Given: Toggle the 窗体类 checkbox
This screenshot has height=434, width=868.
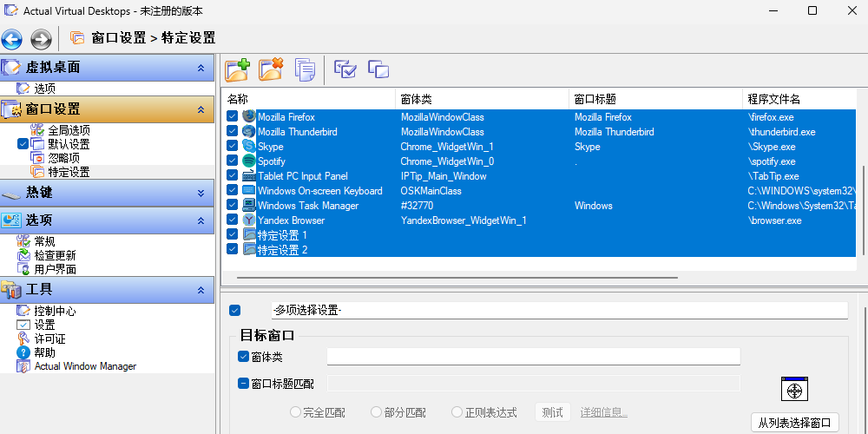Looking at the screenshot, I should [243, 357].
